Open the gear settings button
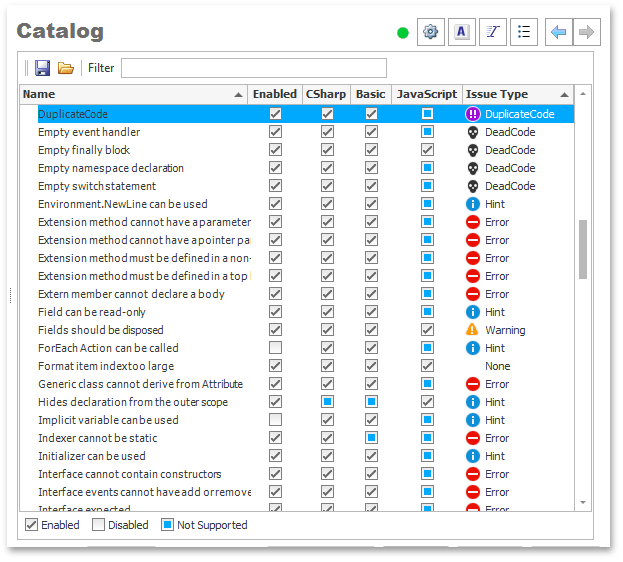The width and height of the screenshot is (623, 562). pyautogui.click(x=430, y=32)
